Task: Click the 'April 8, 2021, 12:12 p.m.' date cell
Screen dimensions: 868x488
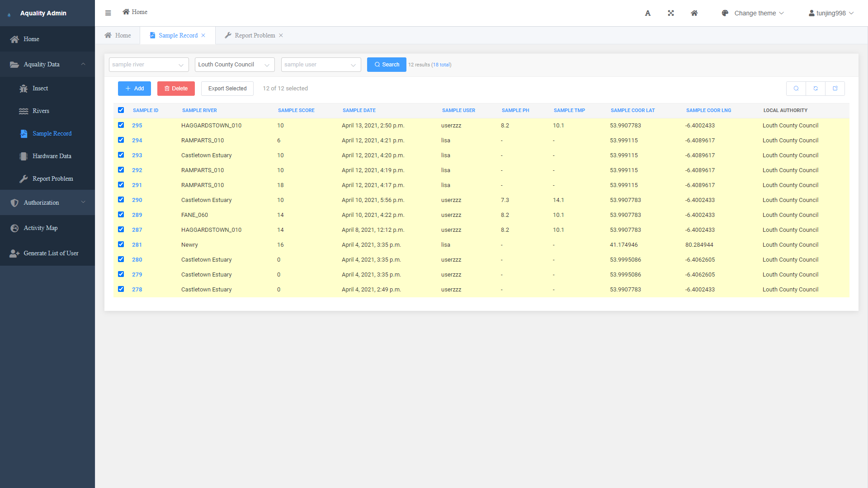Action: click(373, 230)
